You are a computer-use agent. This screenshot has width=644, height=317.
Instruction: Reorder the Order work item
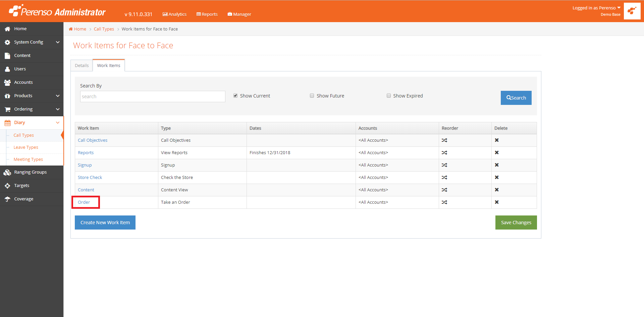(444, 202)
